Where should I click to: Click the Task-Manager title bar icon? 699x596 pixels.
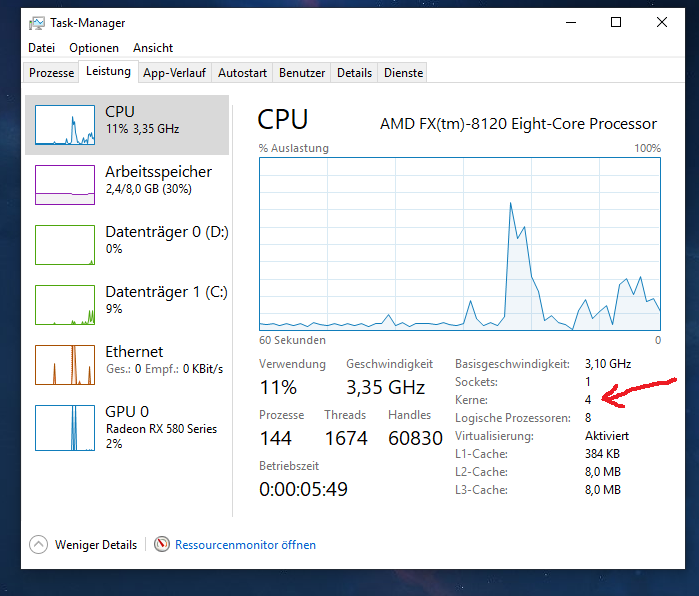click(x=37, y=23)
